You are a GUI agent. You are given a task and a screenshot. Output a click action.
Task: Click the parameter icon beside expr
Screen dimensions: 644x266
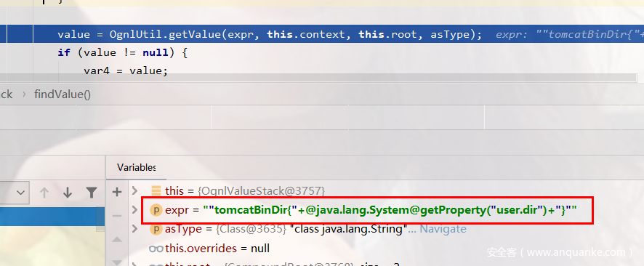coord(156,210)
